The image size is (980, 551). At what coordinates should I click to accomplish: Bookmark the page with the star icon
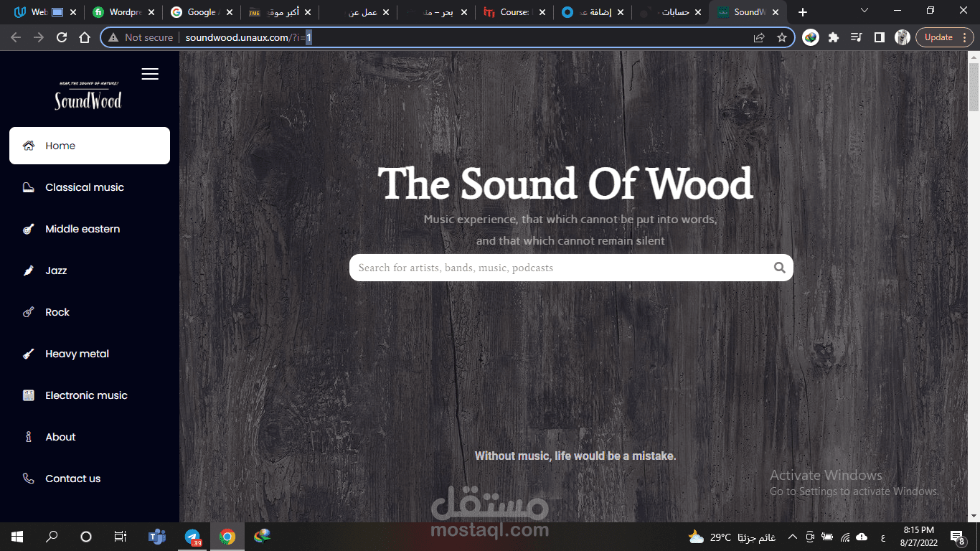(782, 37)
